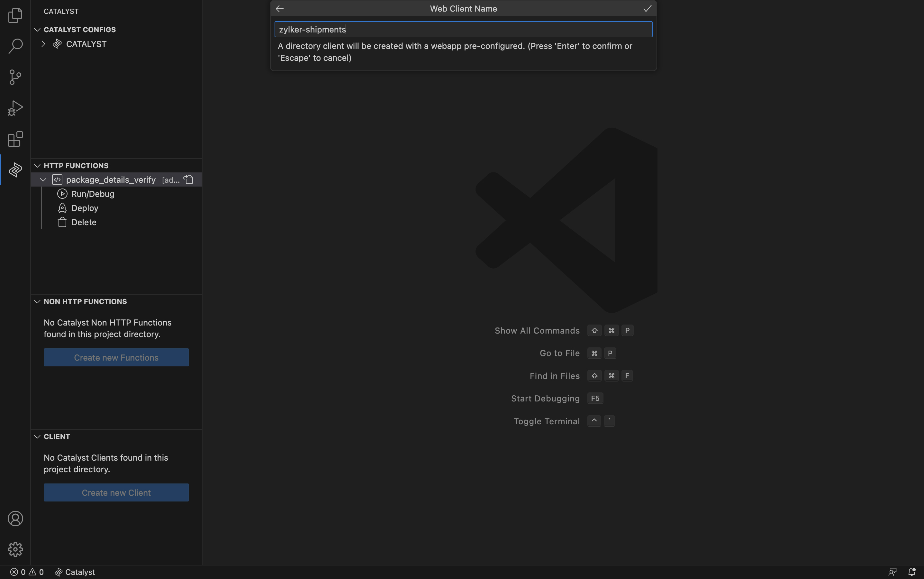Collapse the package_details_verify function
The height and width of the screenshot is (579, 924).
(42, 179)
